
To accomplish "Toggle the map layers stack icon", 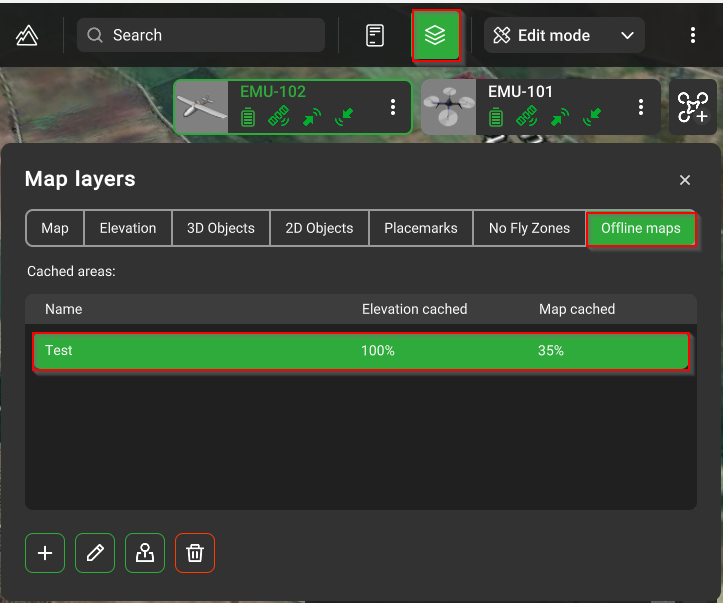I will click(435, 36).
